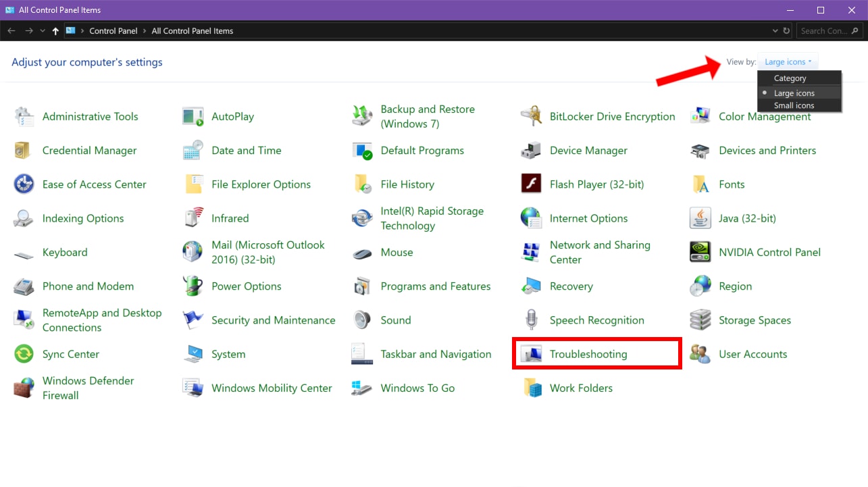The width and height of the screenshot is (868, 487).
Task: Navigate to Control Panel via breadcrumb
Action: click(x=113, y=30)
